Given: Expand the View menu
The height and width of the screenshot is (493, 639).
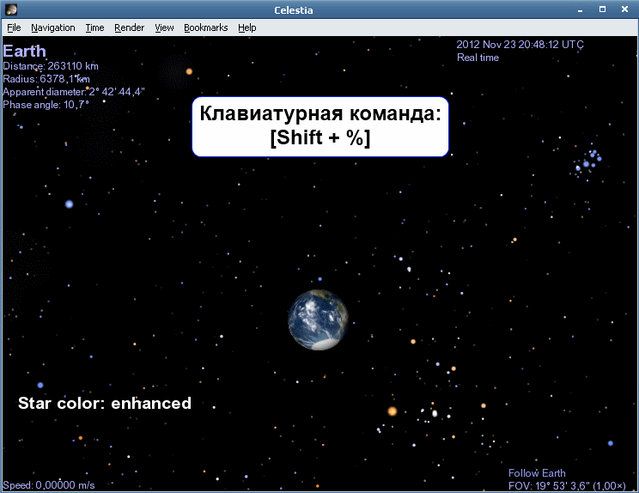Looking at the screenshot, I should [164, 28].
